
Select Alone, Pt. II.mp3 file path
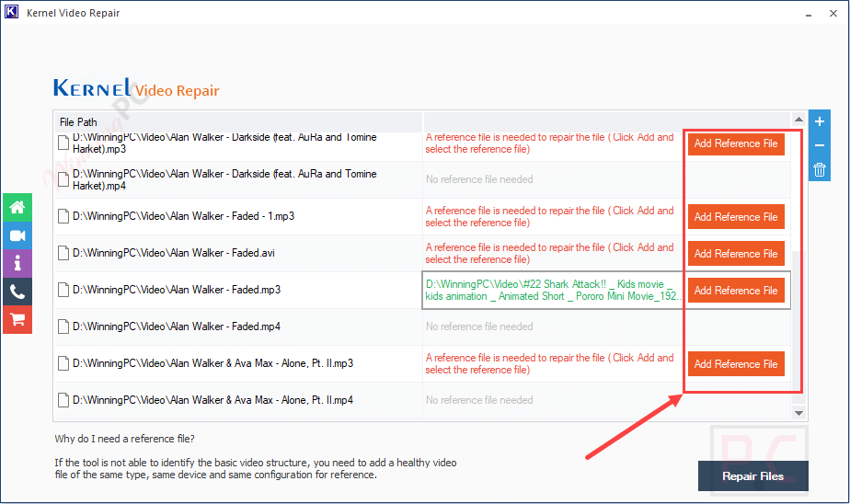point(212,363)
